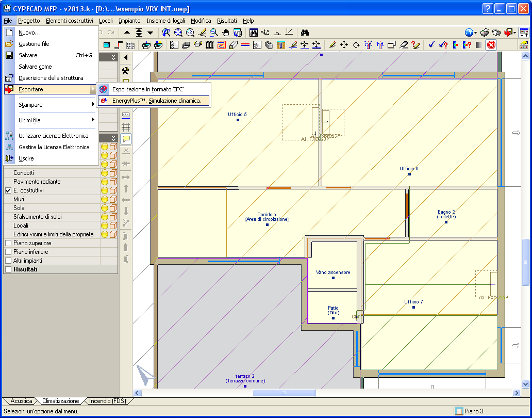Uncheck the E. costruttivi checkbox
The height and width of the screenshot is (418, 532).
(x=8, y=190)
